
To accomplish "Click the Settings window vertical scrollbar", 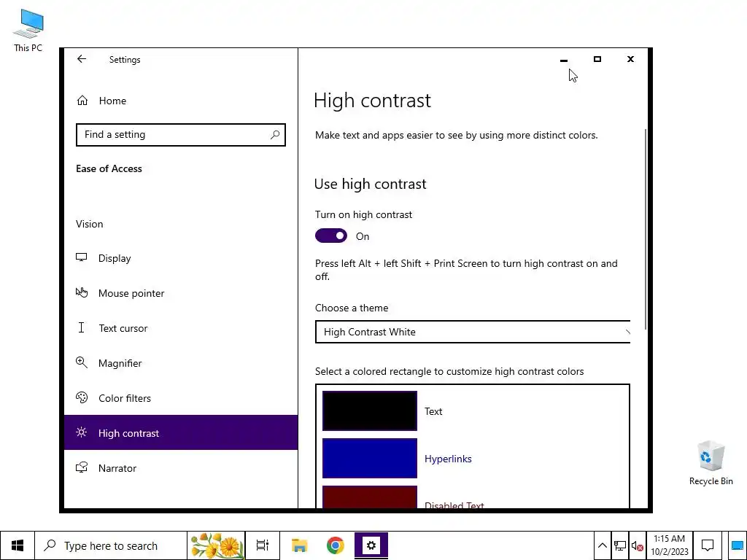I will 646,228.
